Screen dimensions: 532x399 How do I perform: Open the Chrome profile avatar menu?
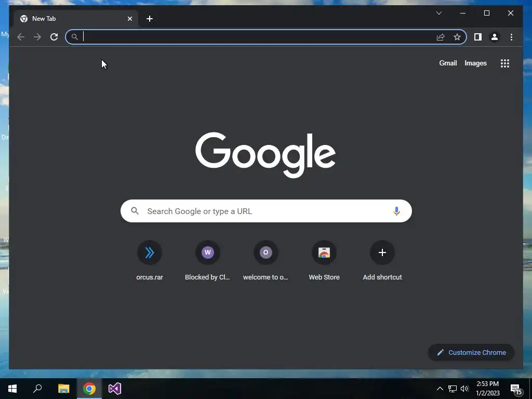495,37
